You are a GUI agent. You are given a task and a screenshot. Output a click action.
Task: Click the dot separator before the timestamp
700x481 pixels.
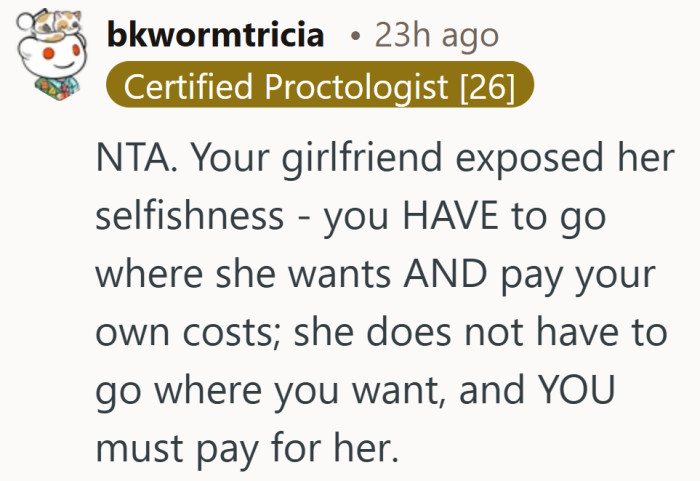tap(356, 38)
